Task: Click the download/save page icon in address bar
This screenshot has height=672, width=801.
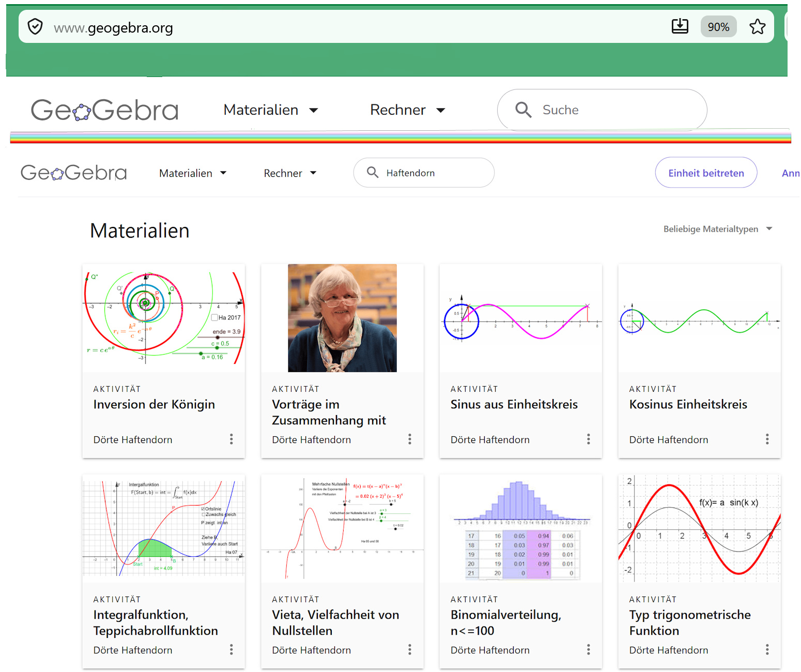Action: click(680, 26)
